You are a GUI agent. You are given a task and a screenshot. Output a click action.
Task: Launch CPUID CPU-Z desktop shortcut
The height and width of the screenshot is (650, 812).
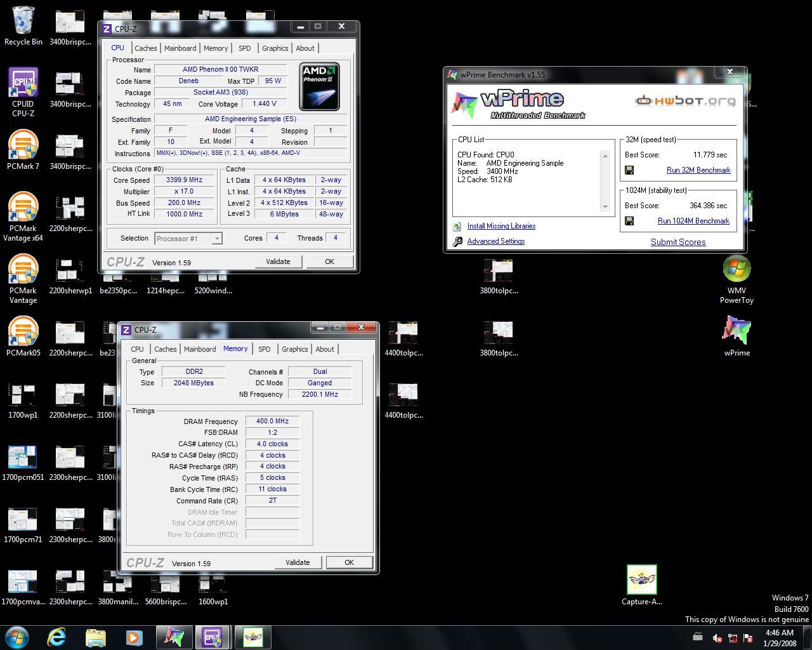pos(23,92)
